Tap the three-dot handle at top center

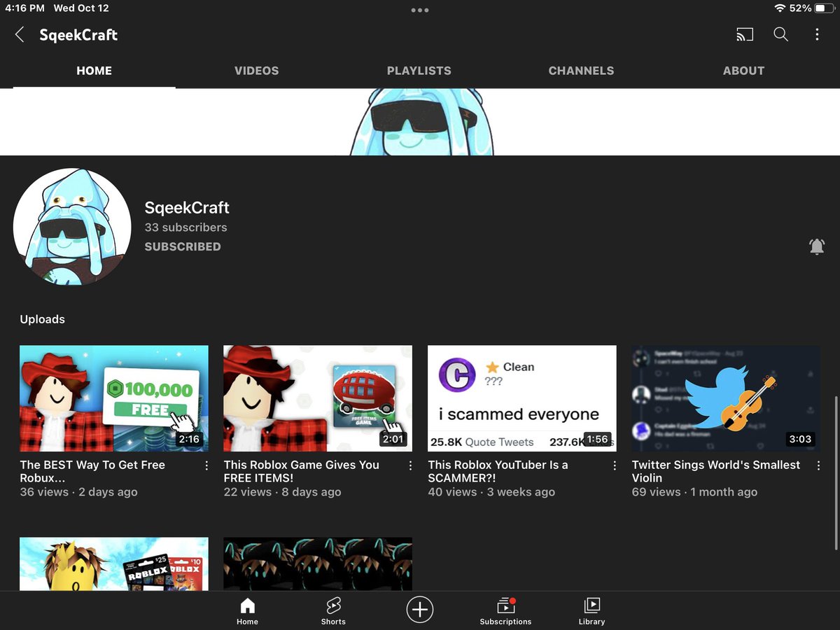pyautogui.click(x=420, y=10)
